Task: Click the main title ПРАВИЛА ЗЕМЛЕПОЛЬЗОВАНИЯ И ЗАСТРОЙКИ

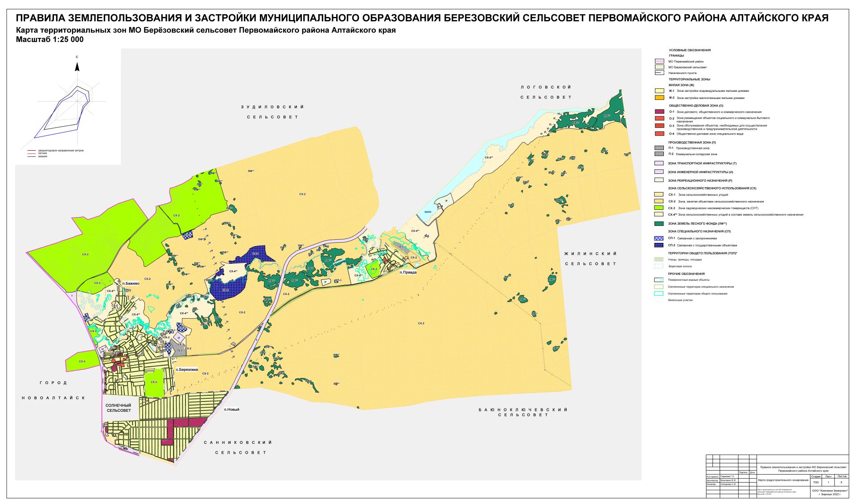Action: pos(422,18)
